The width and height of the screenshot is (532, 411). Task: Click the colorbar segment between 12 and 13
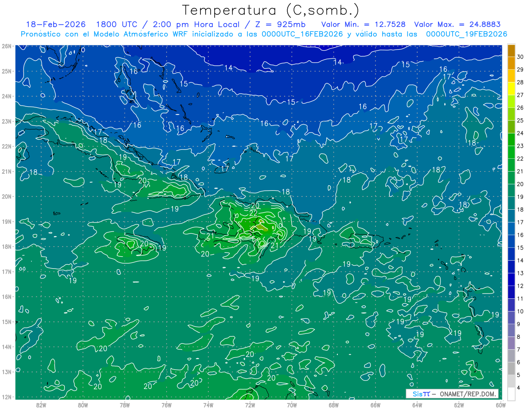pyautogui.click(x=511, y=279)
